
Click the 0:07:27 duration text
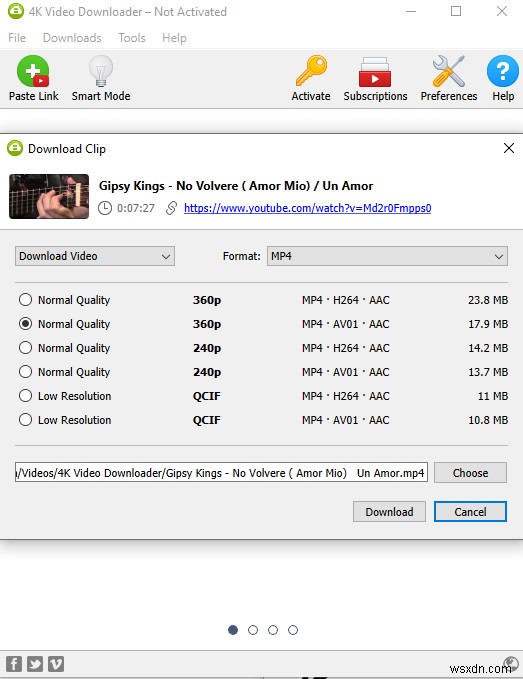pos(136,208)
